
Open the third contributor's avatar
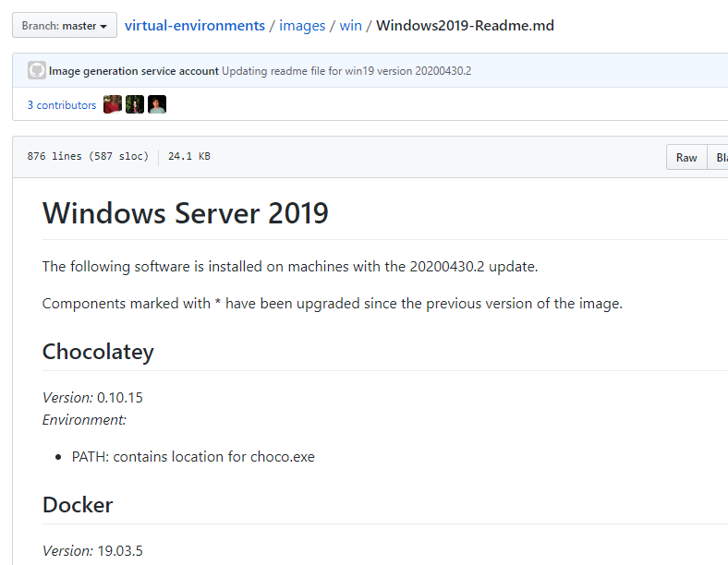[x=157, y=105]
